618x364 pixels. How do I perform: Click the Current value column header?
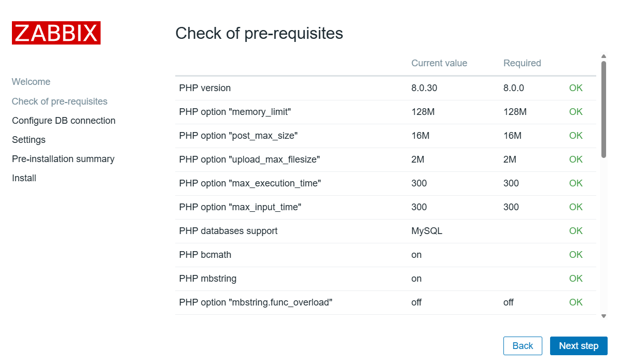(439, 63)
